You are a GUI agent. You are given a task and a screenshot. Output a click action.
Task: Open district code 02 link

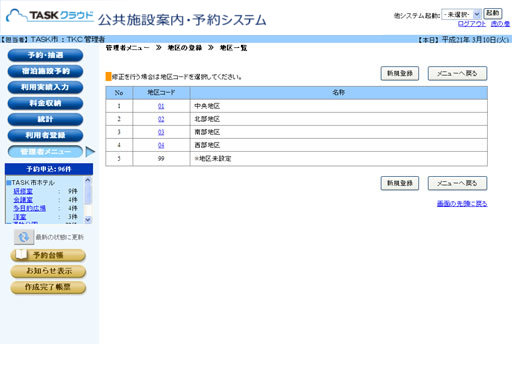tap(161, 119)
